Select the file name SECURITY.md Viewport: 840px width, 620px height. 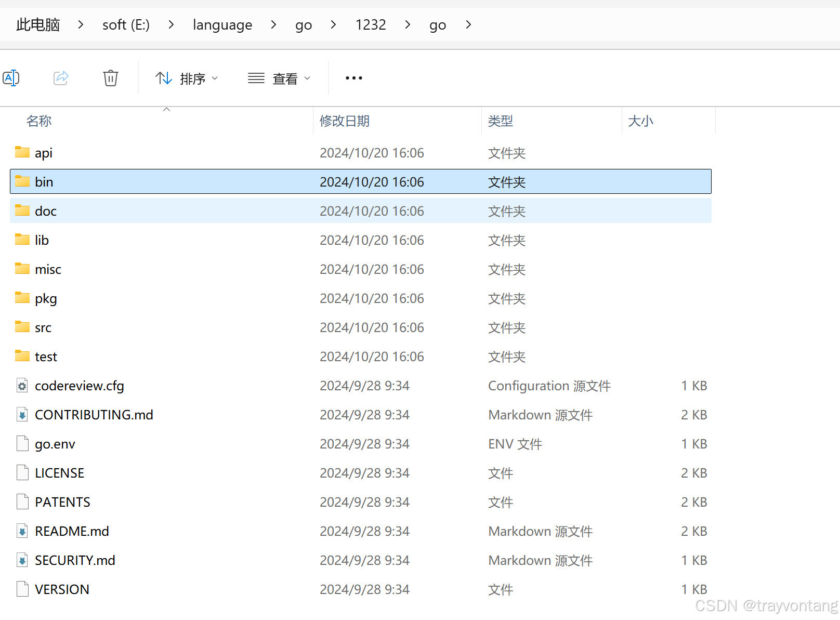point(75,560)
